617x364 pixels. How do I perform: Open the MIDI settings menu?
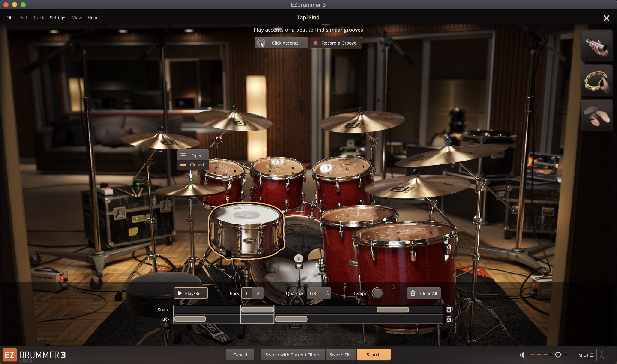pyautogui.click(x=586, y=355)
